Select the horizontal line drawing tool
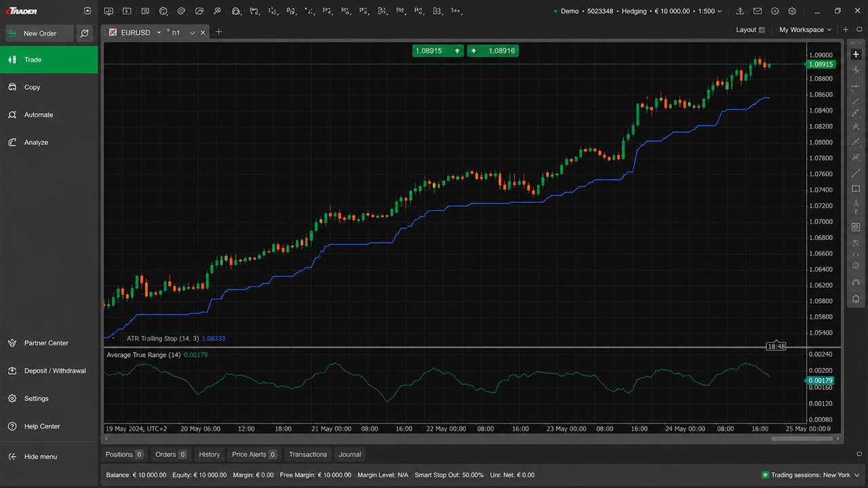Viewport: 868px width, 488px height. click(x=856, y=86)
